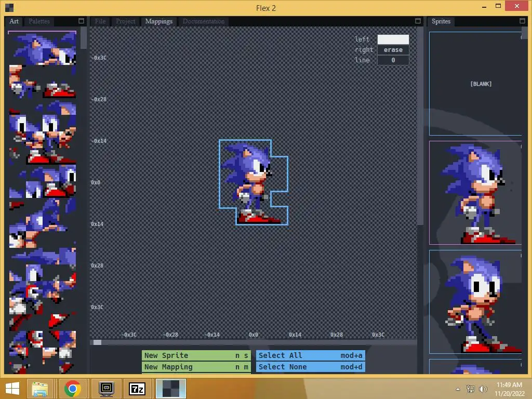532x399 pixels.
Task: Pick the white left-click color swatch
Action: (x=393, y=39)
